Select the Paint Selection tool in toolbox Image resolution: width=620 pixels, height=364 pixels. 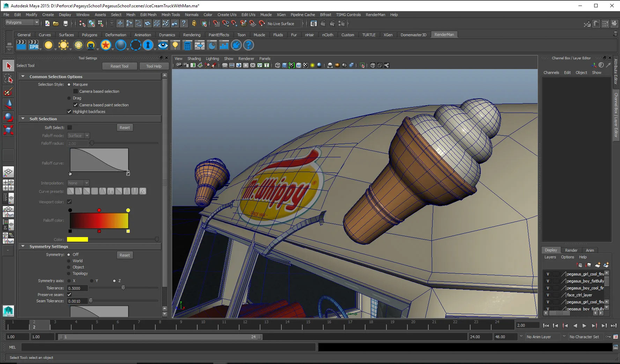coord(8,92)
